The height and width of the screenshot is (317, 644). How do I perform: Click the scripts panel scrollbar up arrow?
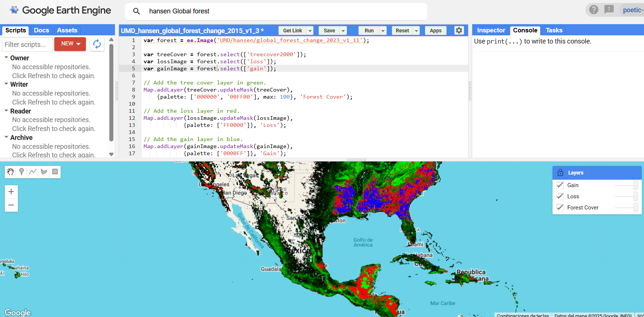(111, 39)
